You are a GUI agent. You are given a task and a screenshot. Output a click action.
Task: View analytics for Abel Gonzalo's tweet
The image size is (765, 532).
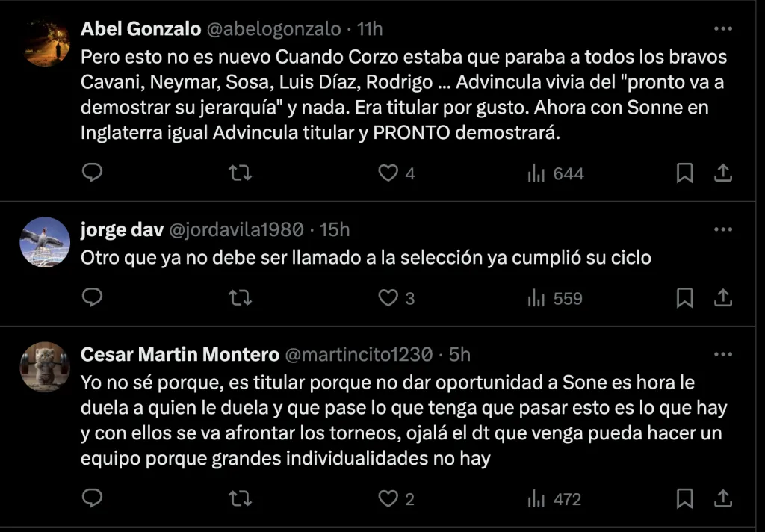555,173
